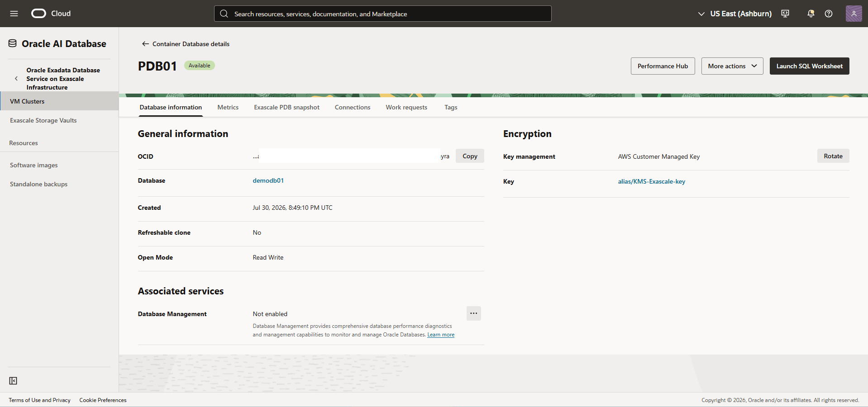
Task: Open the user profile avatar
Action: pyautogui.click(x=854, y=14)
